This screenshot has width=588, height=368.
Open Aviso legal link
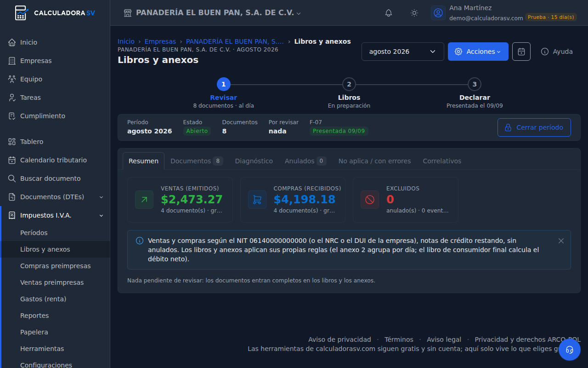click(444, 339)
